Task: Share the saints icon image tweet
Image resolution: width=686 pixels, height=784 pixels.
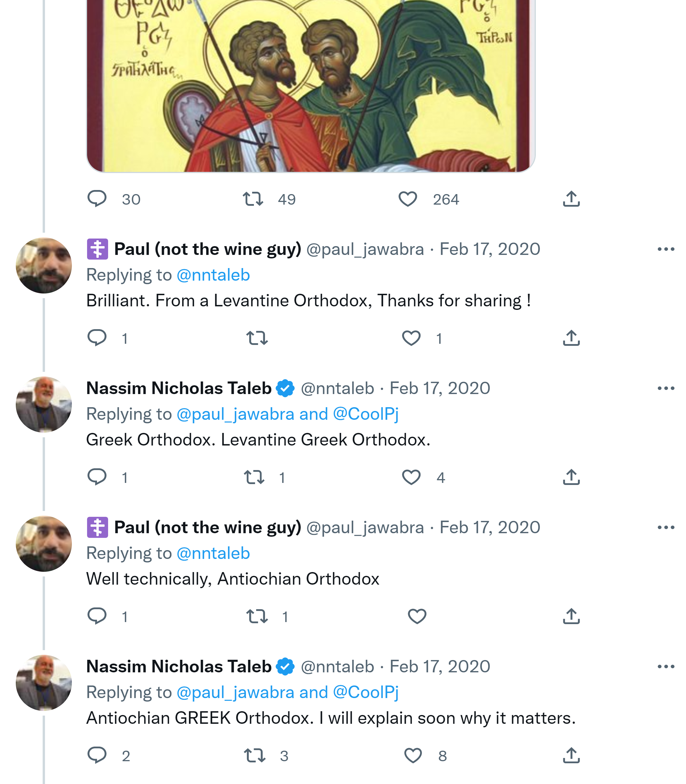Action: (x=571, y=199)
